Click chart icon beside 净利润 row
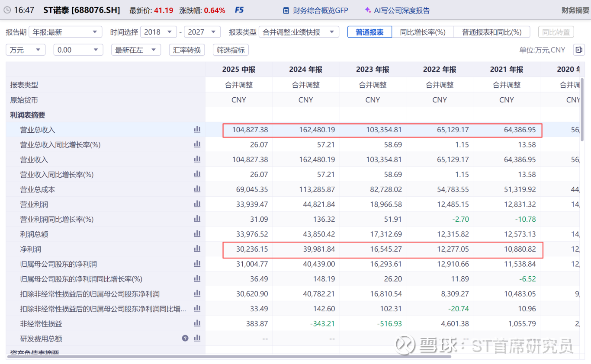Image resolution: width=591 pixels, height=364 pixels. [197, 249]
